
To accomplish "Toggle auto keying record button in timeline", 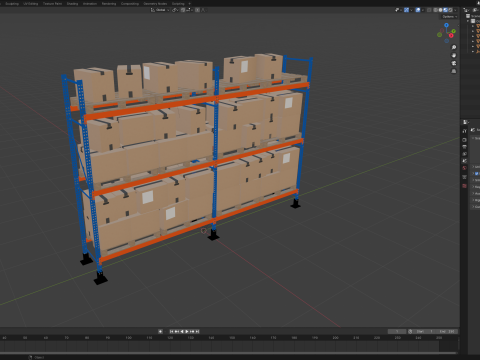I will tap(160, 331).
